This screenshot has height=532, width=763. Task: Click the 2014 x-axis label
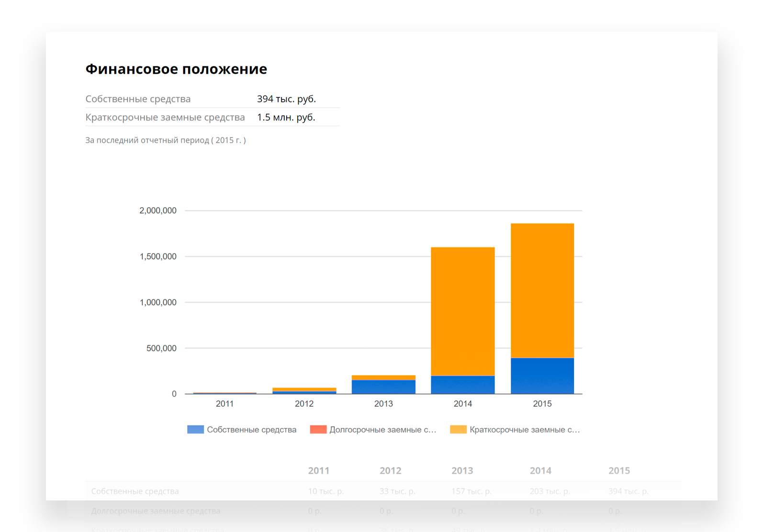tap(463, 404)
